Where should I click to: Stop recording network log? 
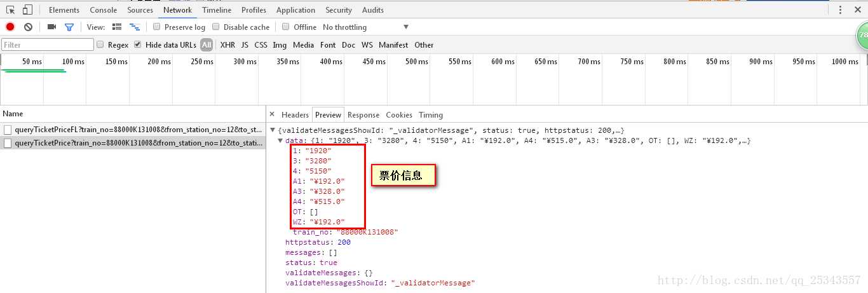(10, 27)
